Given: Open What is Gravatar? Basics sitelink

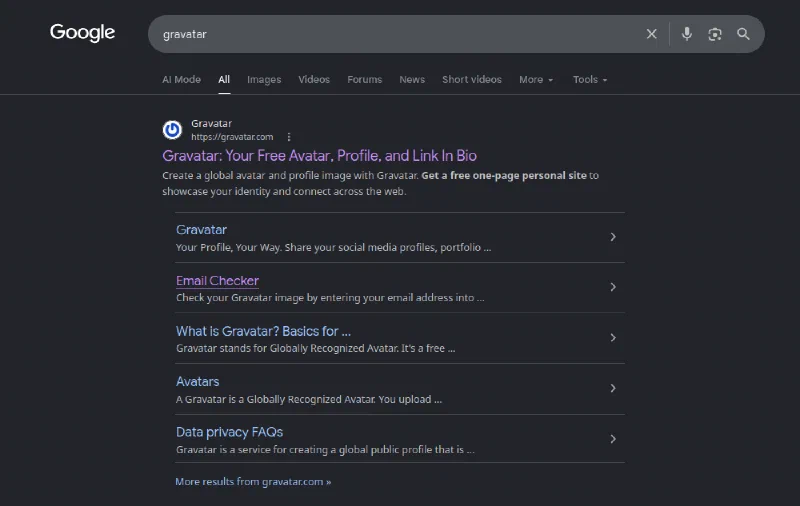Looking at the screenshot, I should coord(263,331).
